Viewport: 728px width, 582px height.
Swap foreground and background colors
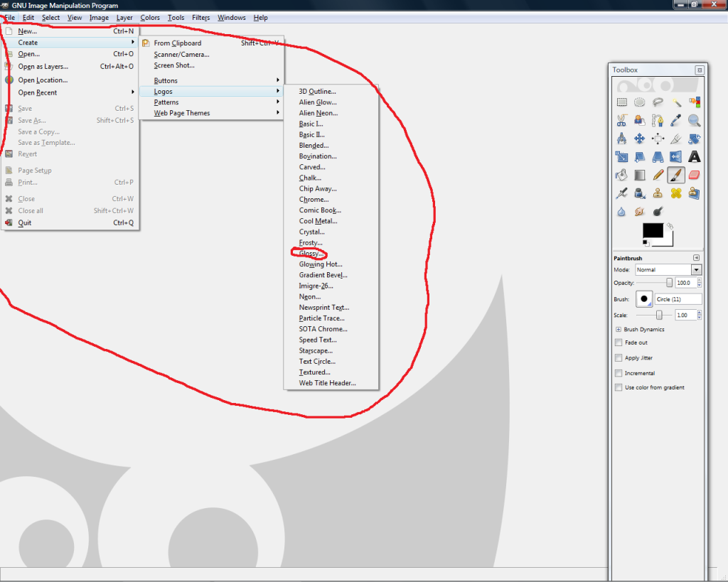coord(670,226)
